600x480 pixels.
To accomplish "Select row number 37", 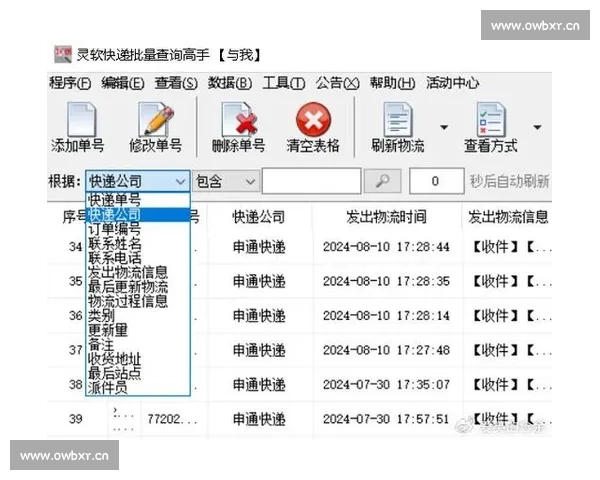I will [76, 350].
